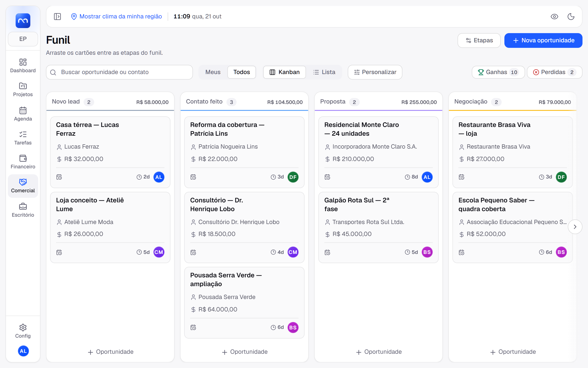Open Escritório in the sidebar
588x368 pixels.
pyautogui.click(x=23, y=210)
